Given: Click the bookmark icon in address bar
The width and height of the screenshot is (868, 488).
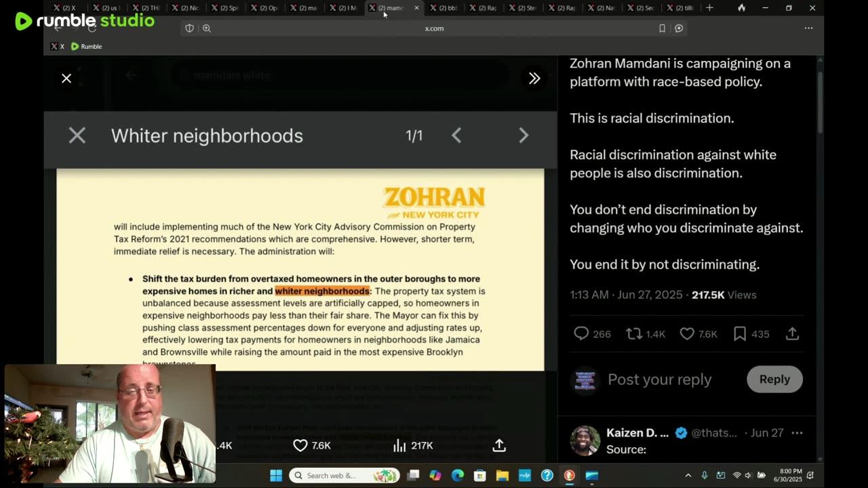Looking at the screenshot, I should coord(662,28).
